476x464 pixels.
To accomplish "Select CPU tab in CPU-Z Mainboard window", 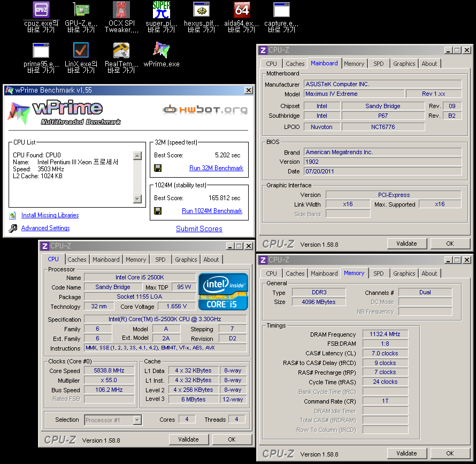I will [x=271, y=64].
